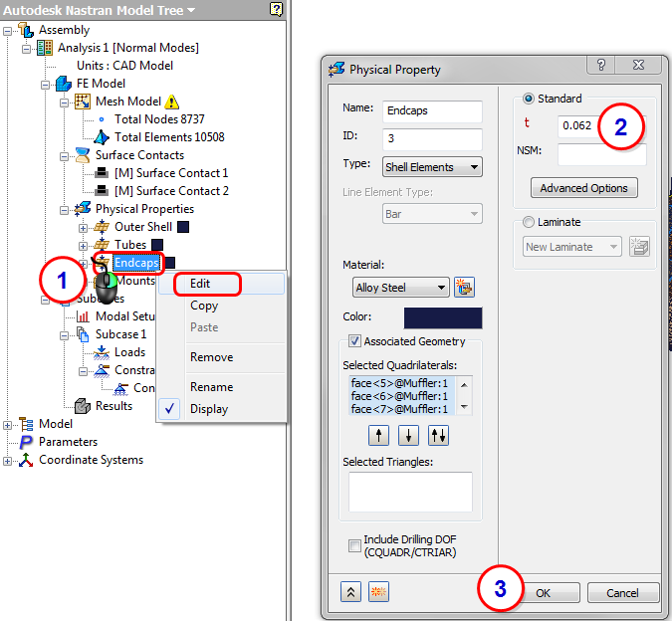Click the FE Model cube icon
672x621 pixels.
pyautogui.click(x=64, y=84)
